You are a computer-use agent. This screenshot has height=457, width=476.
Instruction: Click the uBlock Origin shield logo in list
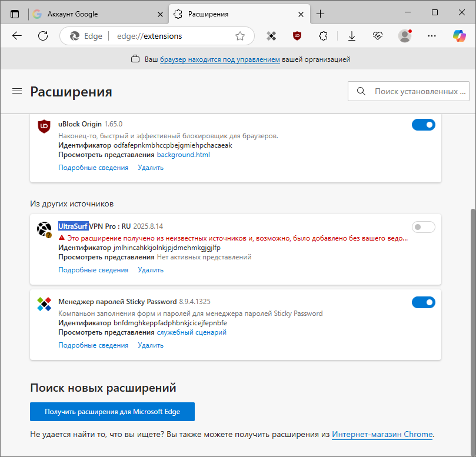point(44,126)
